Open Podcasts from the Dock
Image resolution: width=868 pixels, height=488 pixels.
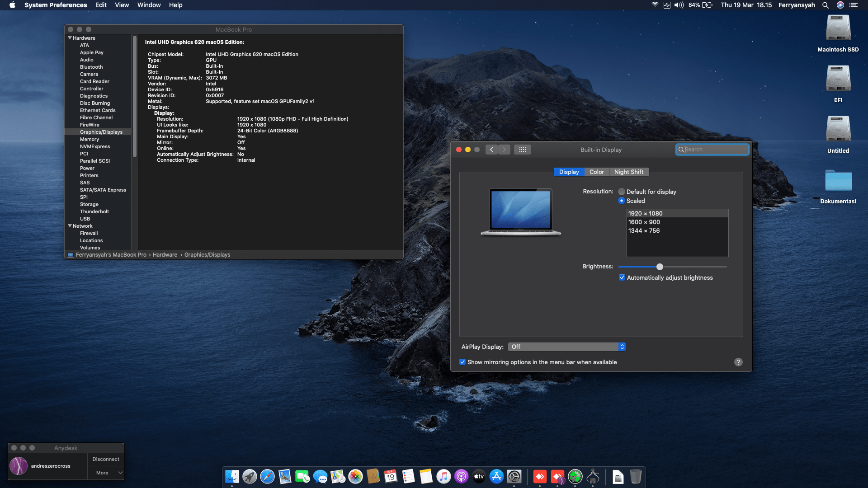coord(461,476)
